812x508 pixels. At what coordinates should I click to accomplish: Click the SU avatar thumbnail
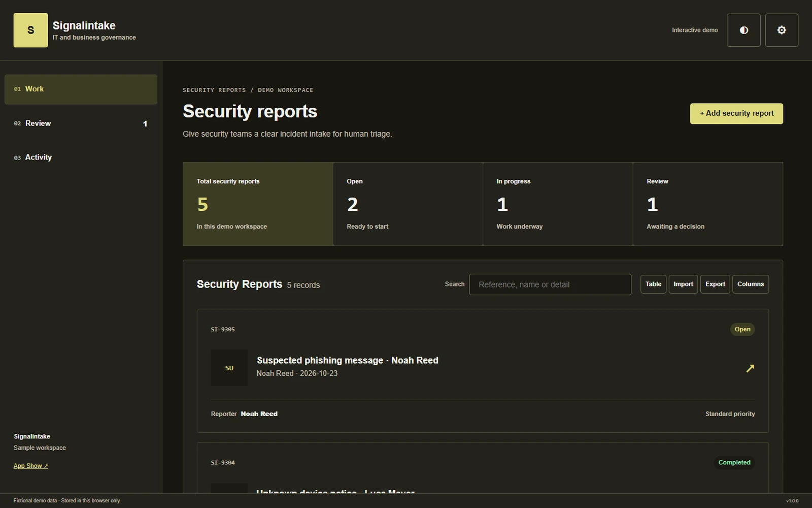(x=229, y=368)
